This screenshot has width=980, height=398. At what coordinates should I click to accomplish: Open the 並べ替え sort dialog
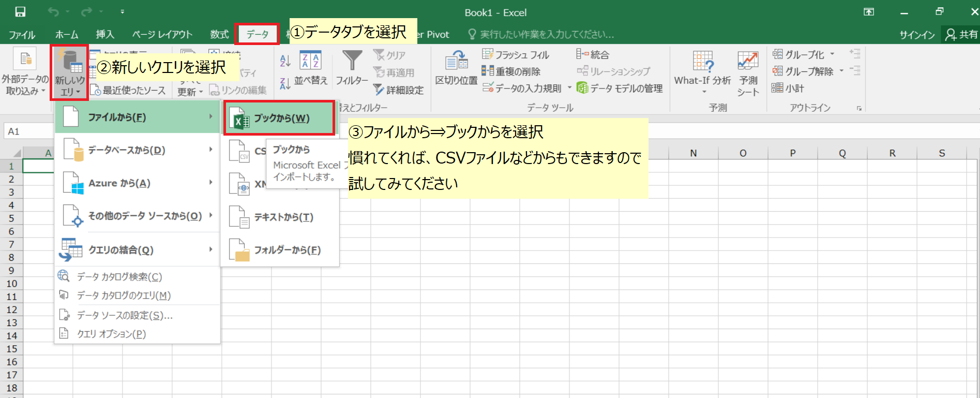tap(311, 68)
